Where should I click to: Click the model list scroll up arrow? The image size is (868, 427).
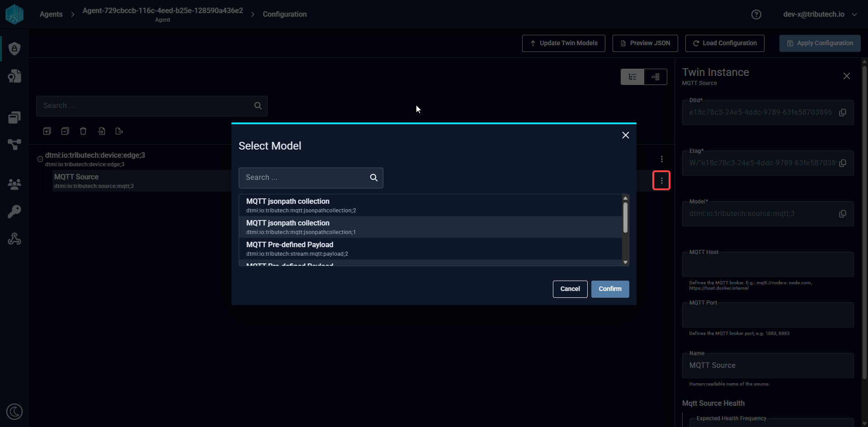click(626, 198)
